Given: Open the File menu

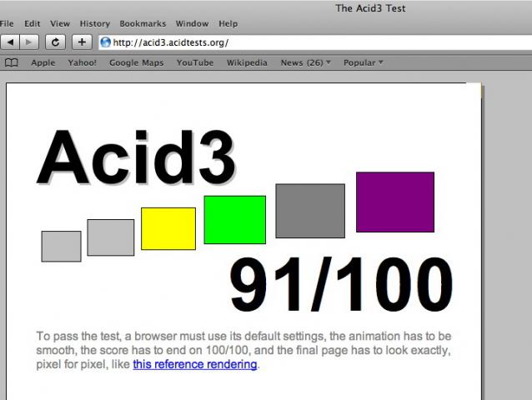Looking at the screenshot, I should pos(7,23).
